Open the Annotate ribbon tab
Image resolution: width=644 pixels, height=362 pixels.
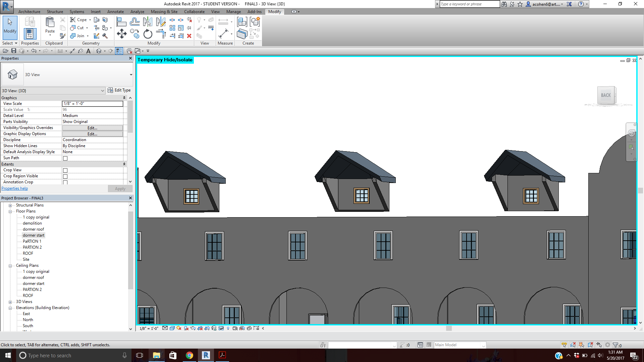115,12
